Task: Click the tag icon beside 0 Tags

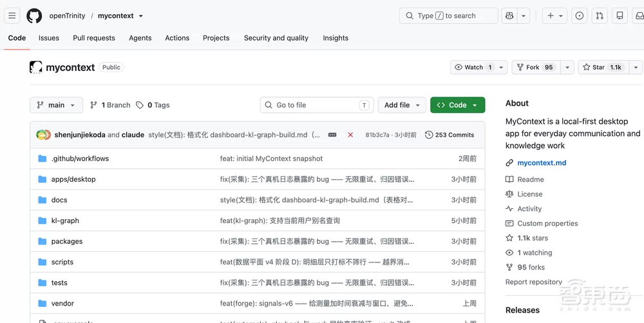Action: click(x=140, y=105)
